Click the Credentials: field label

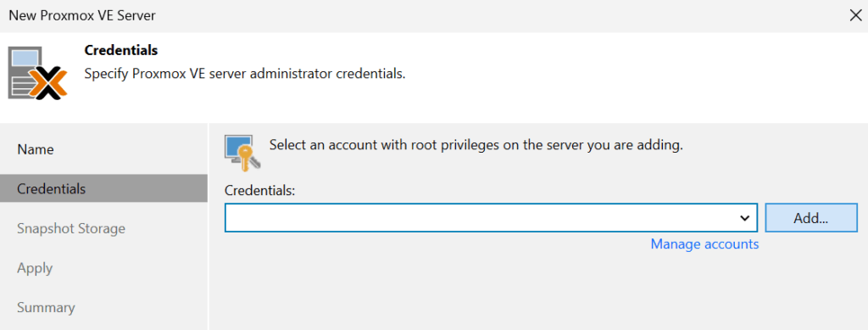(x=260, y=191)
